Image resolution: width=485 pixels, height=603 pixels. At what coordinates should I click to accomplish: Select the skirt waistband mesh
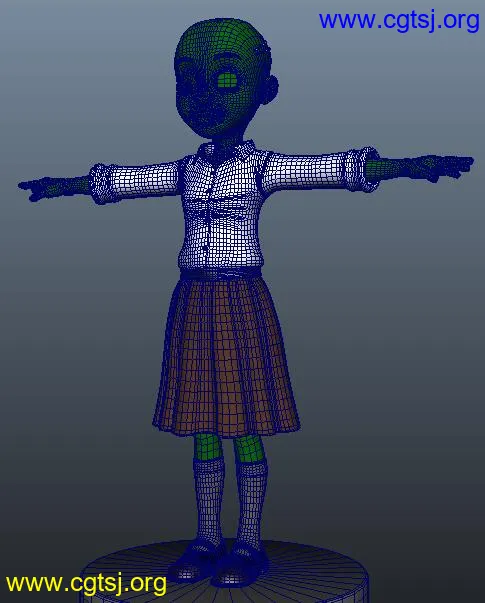coord(221,274)
